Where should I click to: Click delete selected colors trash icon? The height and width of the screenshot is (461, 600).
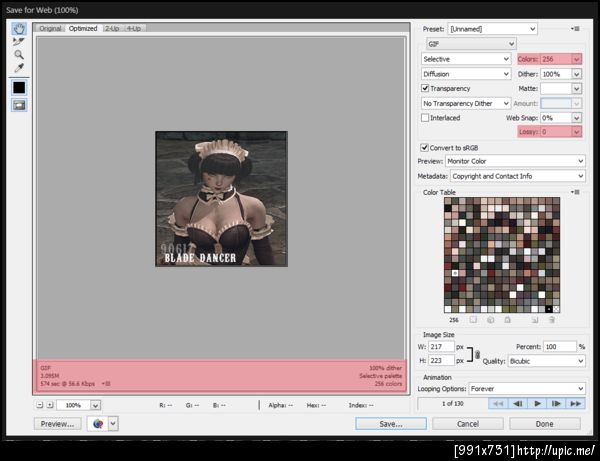pyautogui.click(x=552, y=320)
